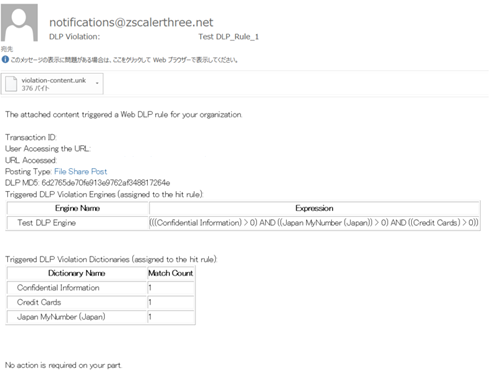Select the Japan MyNumber (Japan) dictionary row

click(100, 317)
